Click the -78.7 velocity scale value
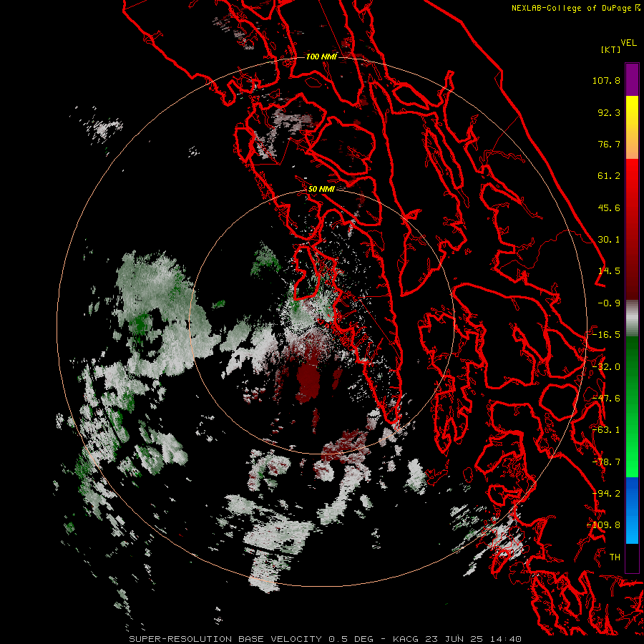644x644 pixels. [x=606, y=462]
